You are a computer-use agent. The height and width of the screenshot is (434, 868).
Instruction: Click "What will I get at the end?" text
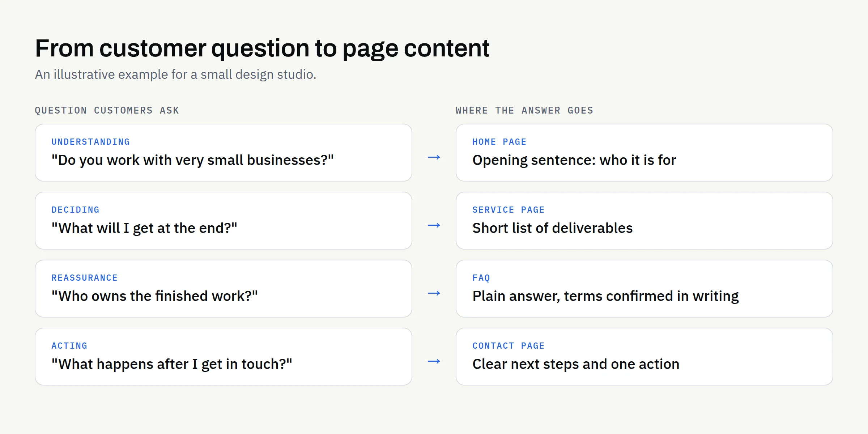[x=144, y=228]
